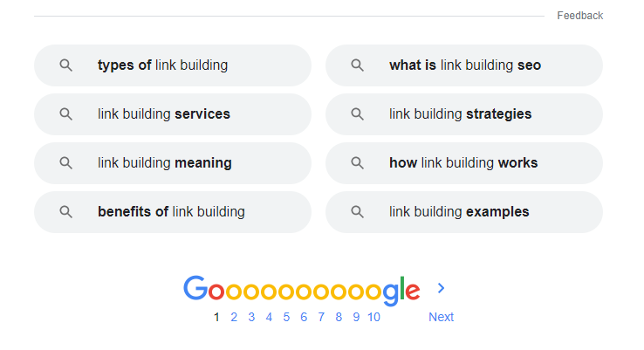Click magnifier icon next to 'link building examples'
The image size is (644, 350).
point(357,212)
